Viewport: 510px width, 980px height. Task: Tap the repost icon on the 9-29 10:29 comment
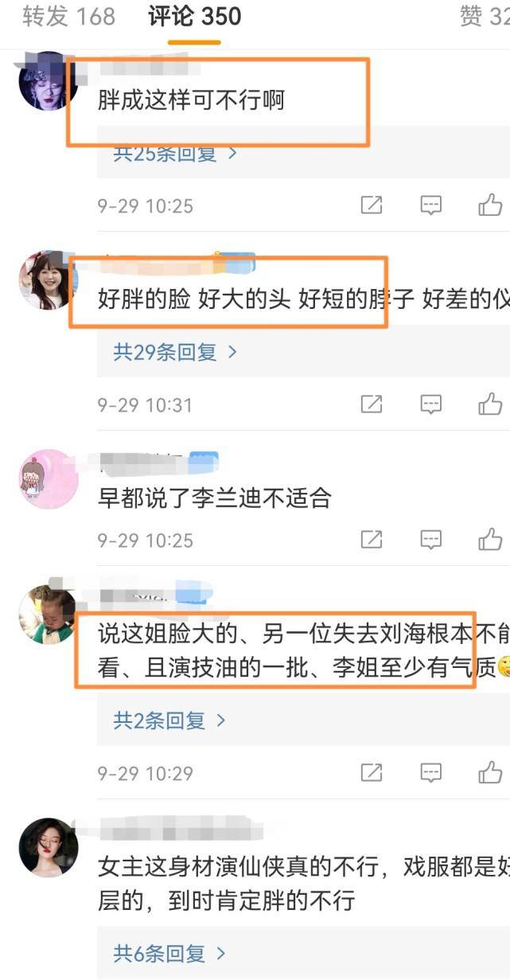point(372,772)
